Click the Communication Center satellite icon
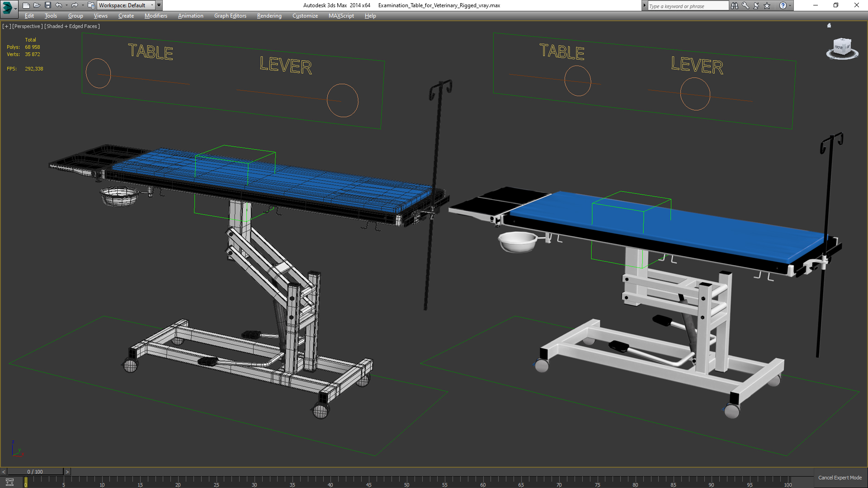Viewport: 868px width, 488px height. coord(756,5)
